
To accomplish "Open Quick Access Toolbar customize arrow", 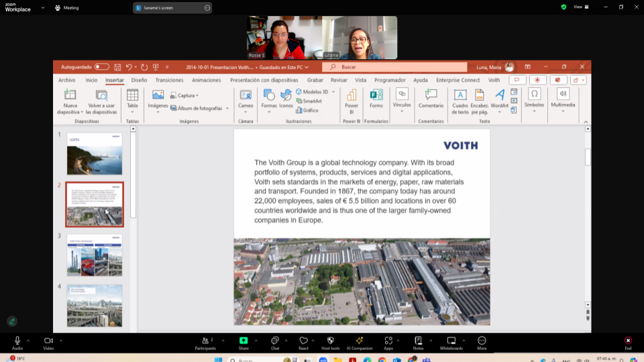I will click(x=167, y=67).
